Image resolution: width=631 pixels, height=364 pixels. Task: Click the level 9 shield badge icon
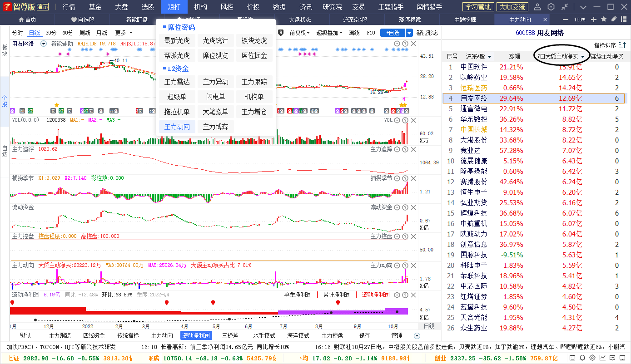point(281,33)
